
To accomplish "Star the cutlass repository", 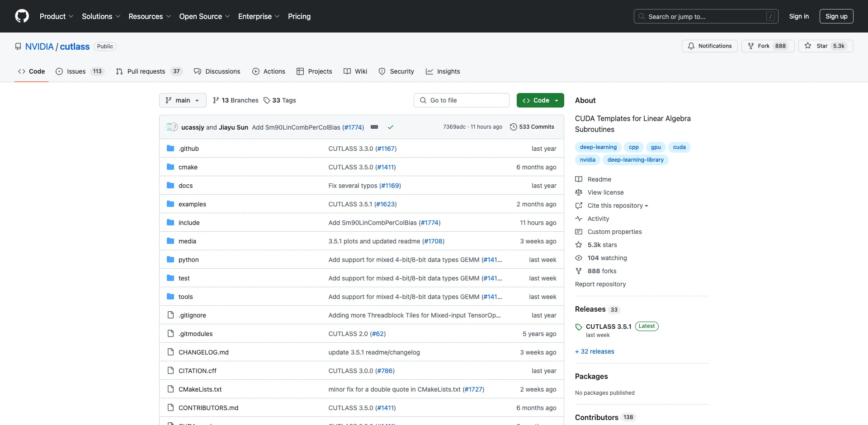I will click(826, 46).
